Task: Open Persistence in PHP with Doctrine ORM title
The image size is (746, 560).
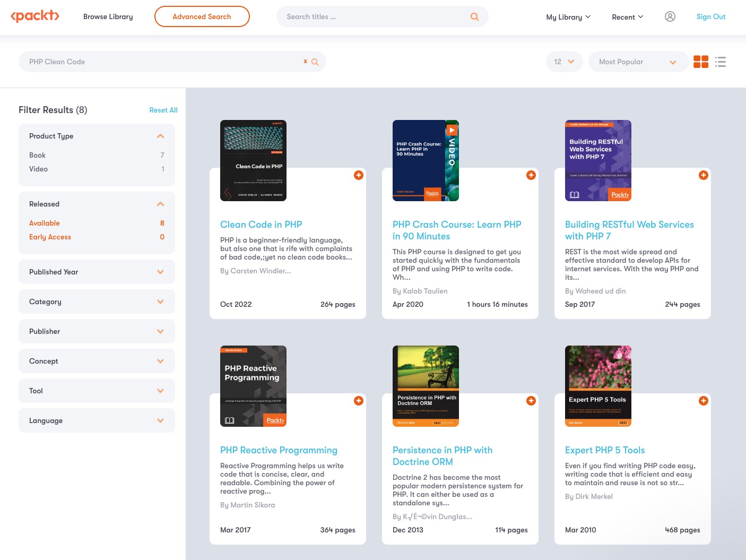Action: [443, 456]
